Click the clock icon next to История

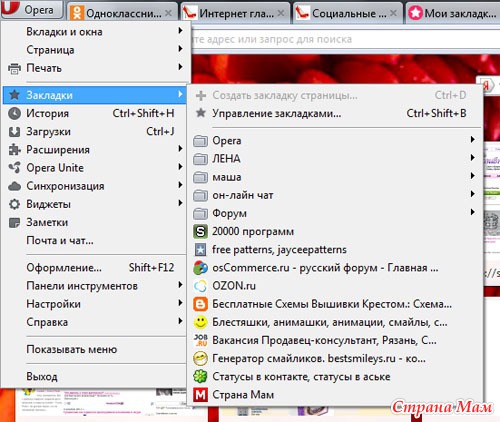pos(14,113)
